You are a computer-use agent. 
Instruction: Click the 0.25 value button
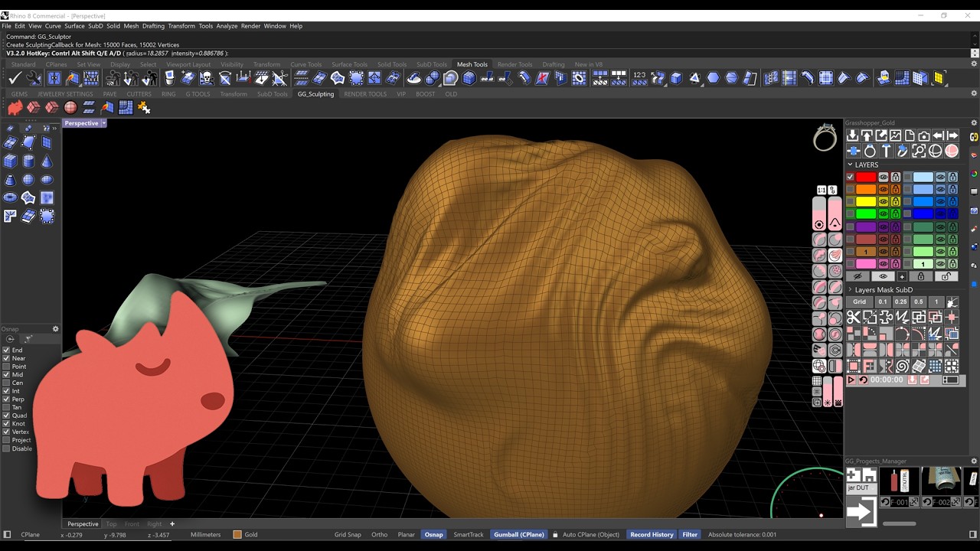click(900, 302)
